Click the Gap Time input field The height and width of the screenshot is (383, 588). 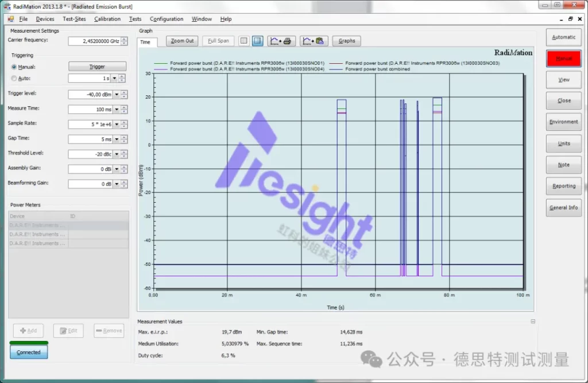(x=91, y=139)
